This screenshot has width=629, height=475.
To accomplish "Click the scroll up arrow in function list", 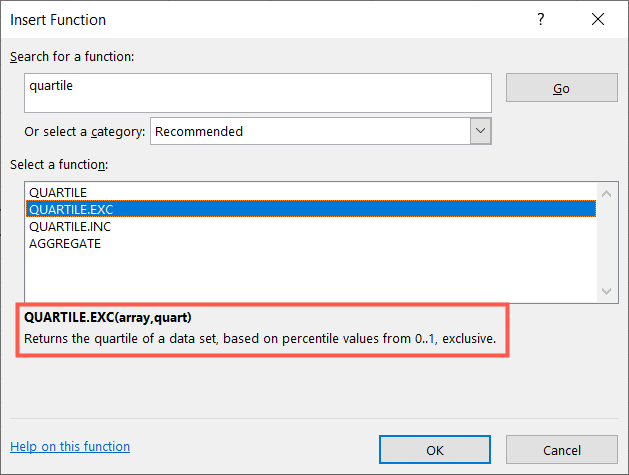I will [x=607, y=190].
